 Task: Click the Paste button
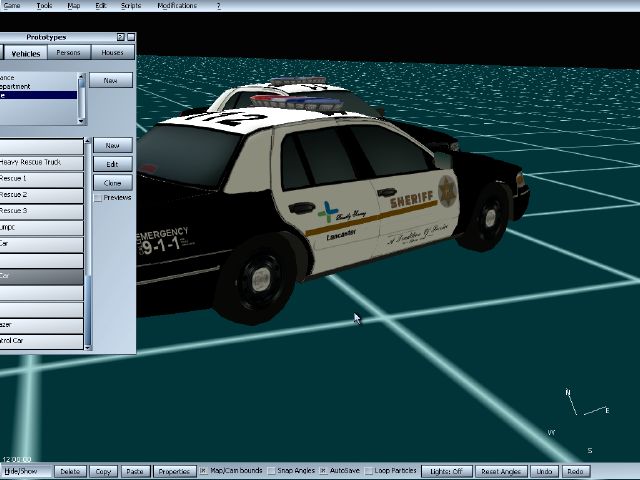[135, 471]
